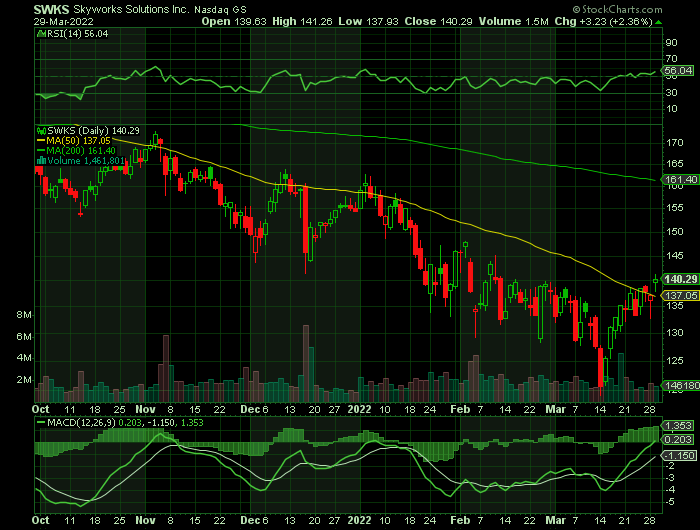700x530 pixels.
Task: Click the Close 140.29 value
Action: point(438,21)
